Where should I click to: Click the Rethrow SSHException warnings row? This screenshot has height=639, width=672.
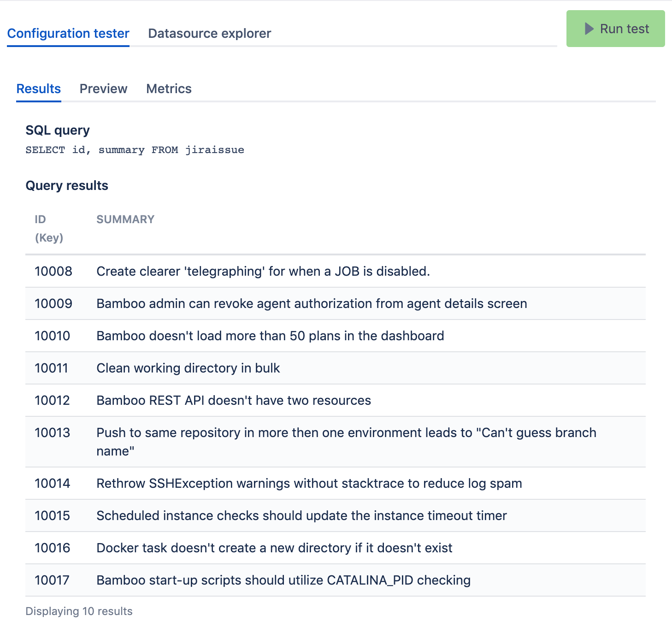pos(309,484)
